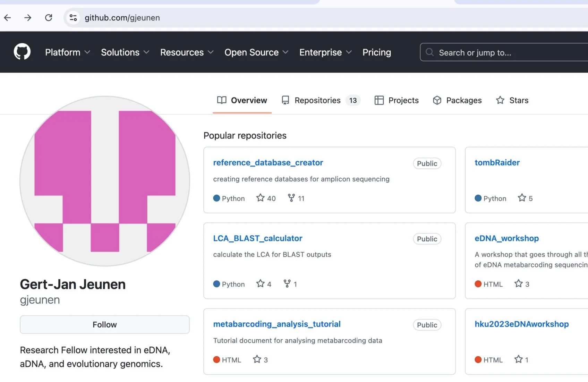Click the Search or jump to field
Image resolution: width=588 pixels, height=382 pixels.
click(x=504, y=52)
